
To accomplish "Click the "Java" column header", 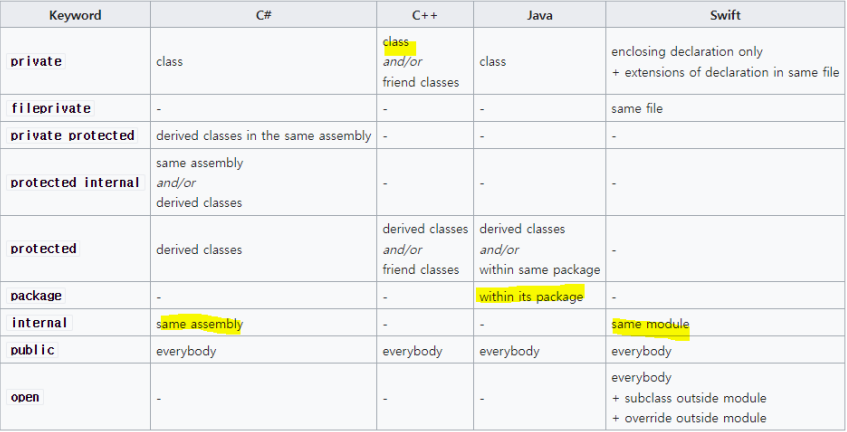I will click(540, 15).
